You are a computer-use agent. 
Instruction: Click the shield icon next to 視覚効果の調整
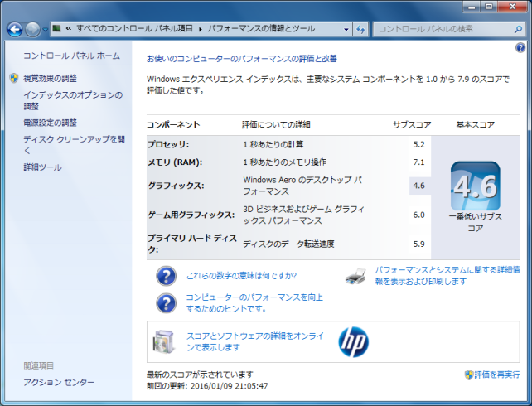point(14,79)
